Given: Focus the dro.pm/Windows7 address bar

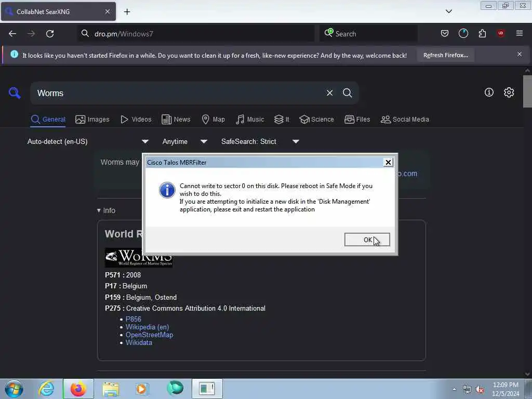Looking at the screenshot, I should (x=197, y=34).
